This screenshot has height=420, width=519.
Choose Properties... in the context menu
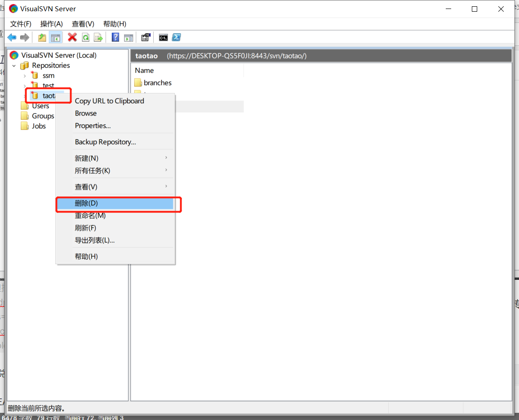(115, 126)
